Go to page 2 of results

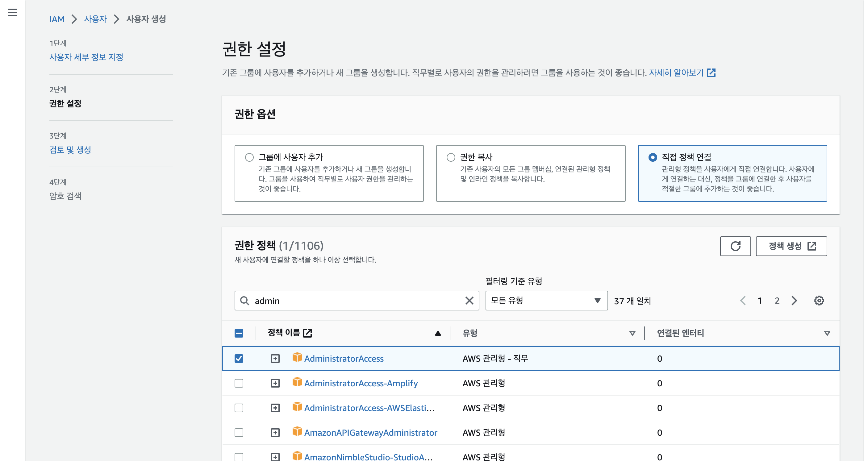tap(777, 300)
